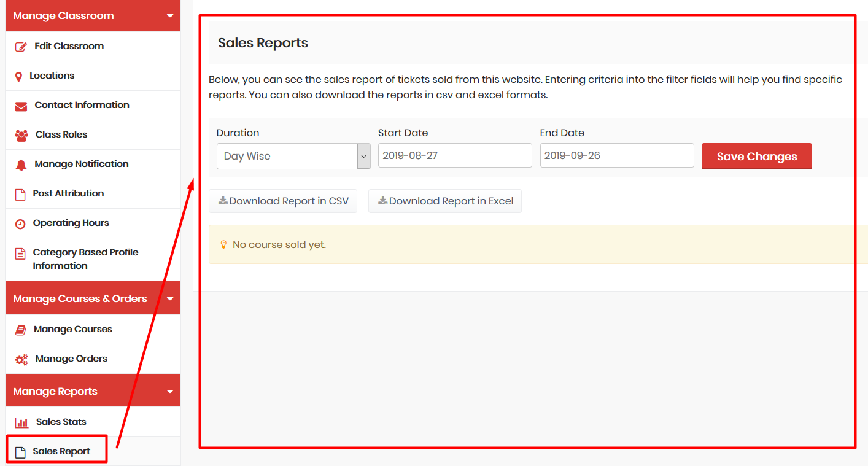Open Category Based Profile Information
The width and height of the screenshot is (868, 466).
coord(93,260)
